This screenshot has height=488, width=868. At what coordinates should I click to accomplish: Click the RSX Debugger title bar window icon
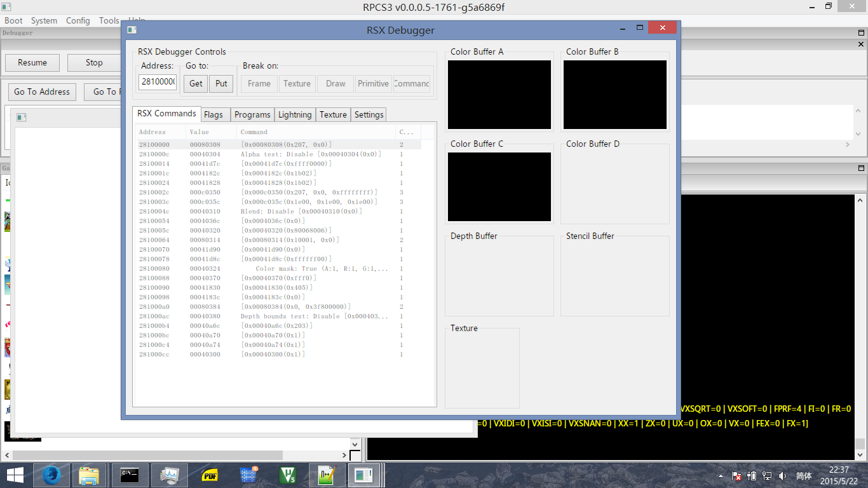(x=132, y=30)
